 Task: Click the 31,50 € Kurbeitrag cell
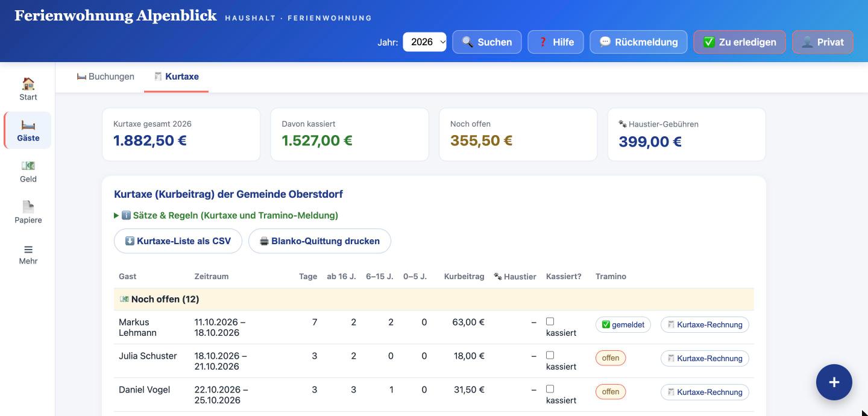click(469, 389)
